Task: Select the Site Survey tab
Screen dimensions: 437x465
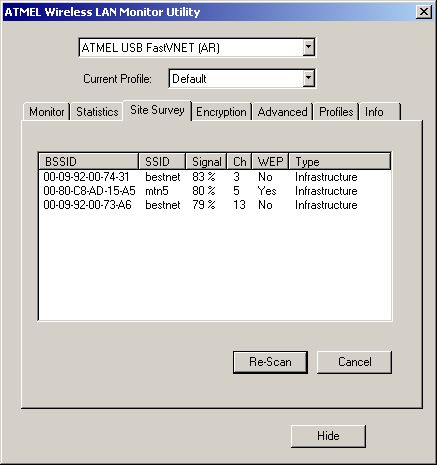Action: pos(157,110)
